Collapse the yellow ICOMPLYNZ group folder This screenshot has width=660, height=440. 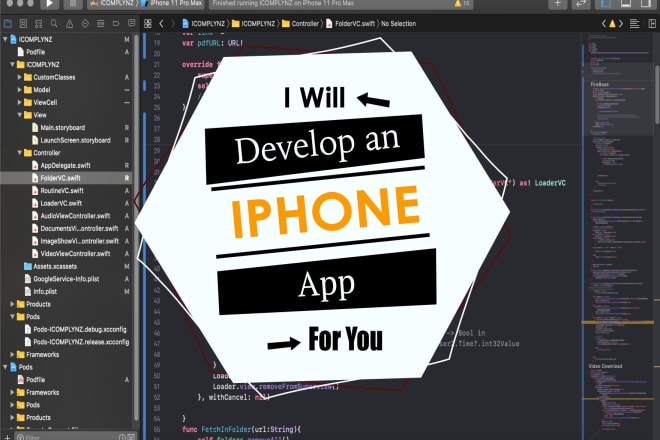[x=12, y=64]
